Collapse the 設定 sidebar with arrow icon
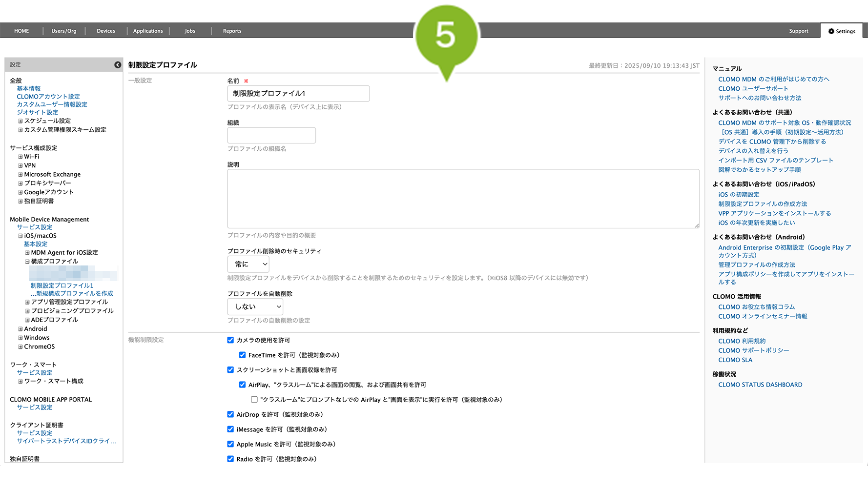The width and height of the screenshot is (868, 488). tap(118, 65)
